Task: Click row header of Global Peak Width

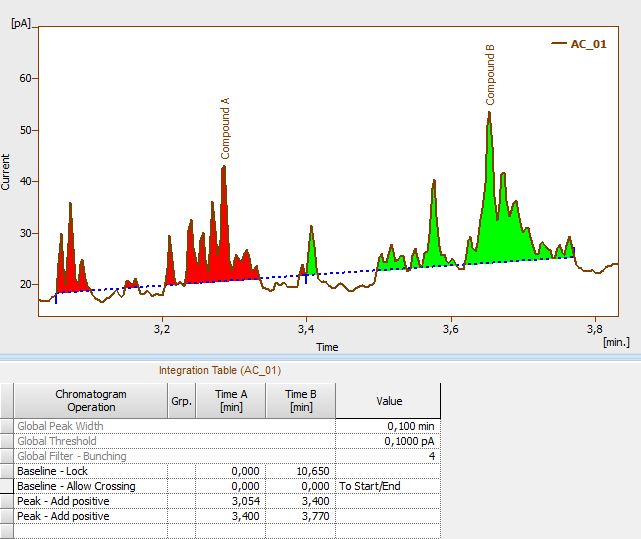Action: pos(7,426)
